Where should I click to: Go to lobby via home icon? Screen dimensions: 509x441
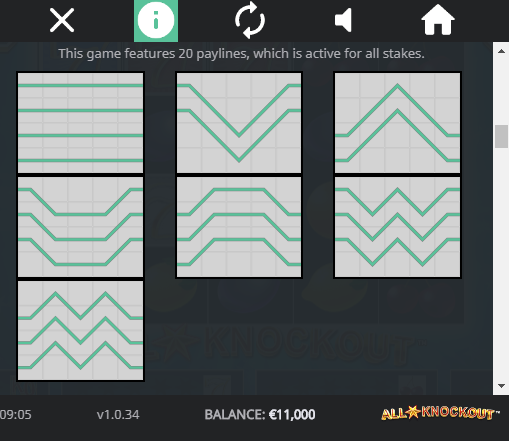(438, 20)
